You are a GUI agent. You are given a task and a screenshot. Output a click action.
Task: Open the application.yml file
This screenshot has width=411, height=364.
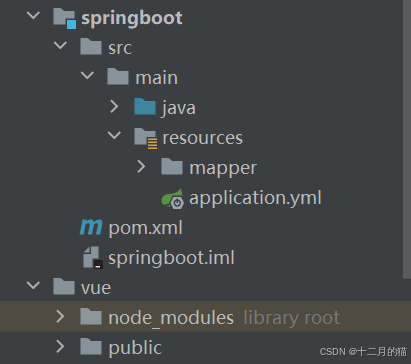click(255, 198)
